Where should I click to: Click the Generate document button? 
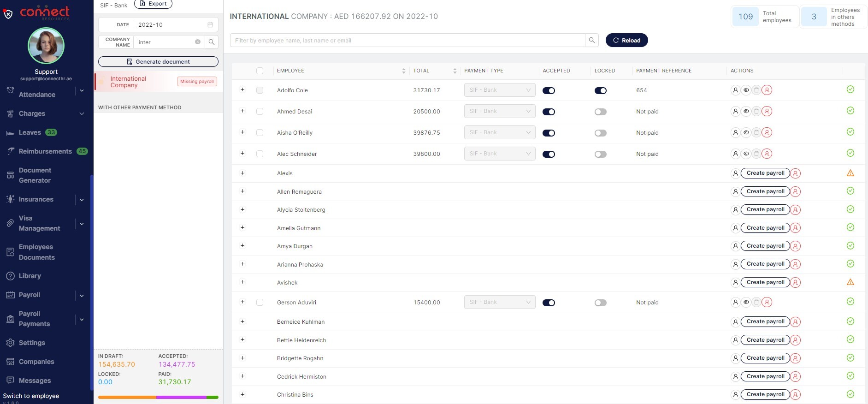point(158,61)
